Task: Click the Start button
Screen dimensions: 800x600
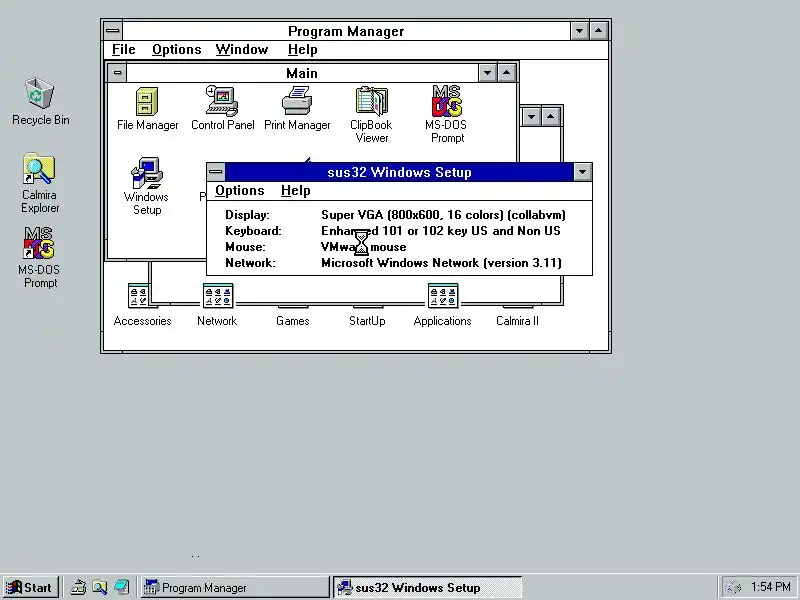Action: 30,587
